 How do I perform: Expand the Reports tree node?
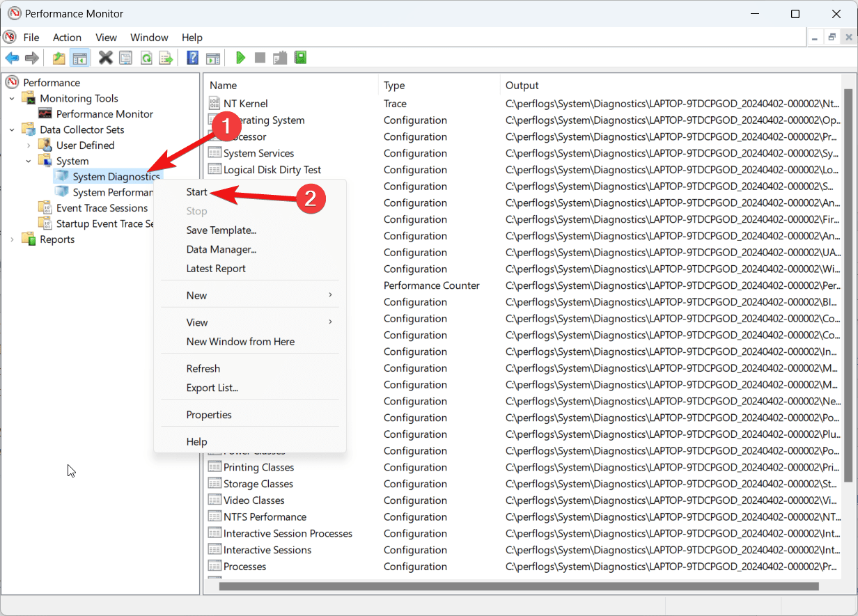point(12,239)
